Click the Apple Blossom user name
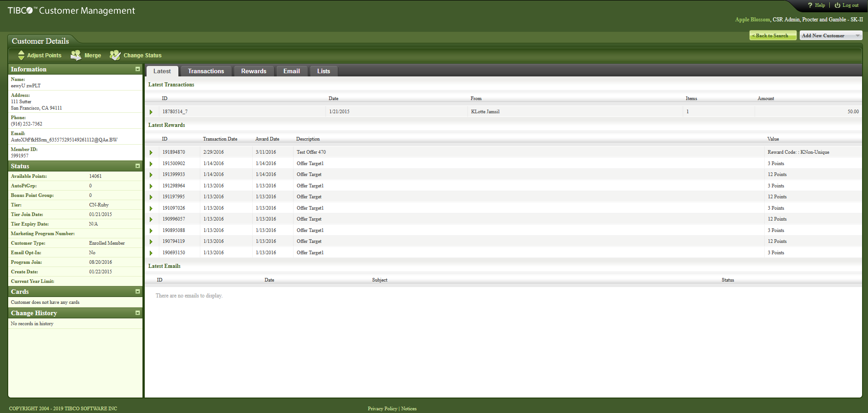Viewport: 868px width, 413px height. 752,20
